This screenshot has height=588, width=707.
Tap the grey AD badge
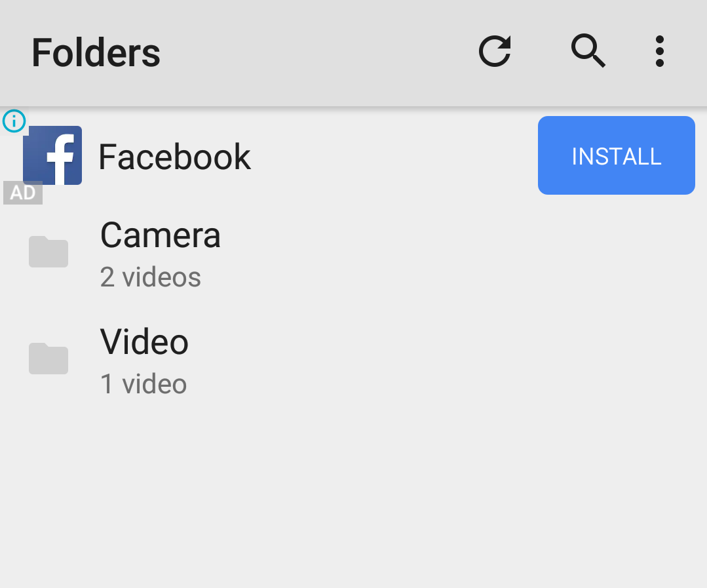coord(23,193)
